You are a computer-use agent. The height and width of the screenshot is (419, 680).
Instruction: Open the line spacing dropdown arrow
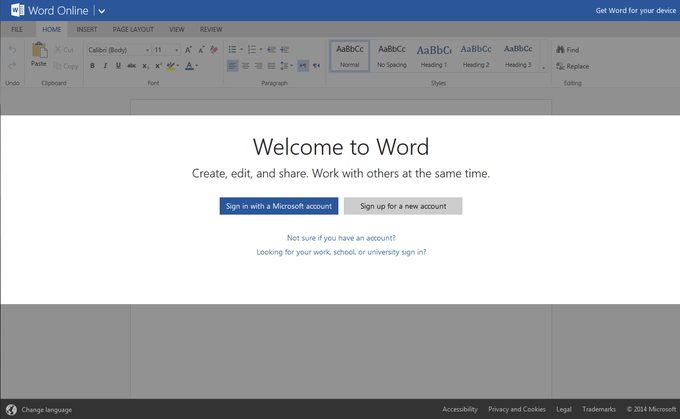click(291, 66)
